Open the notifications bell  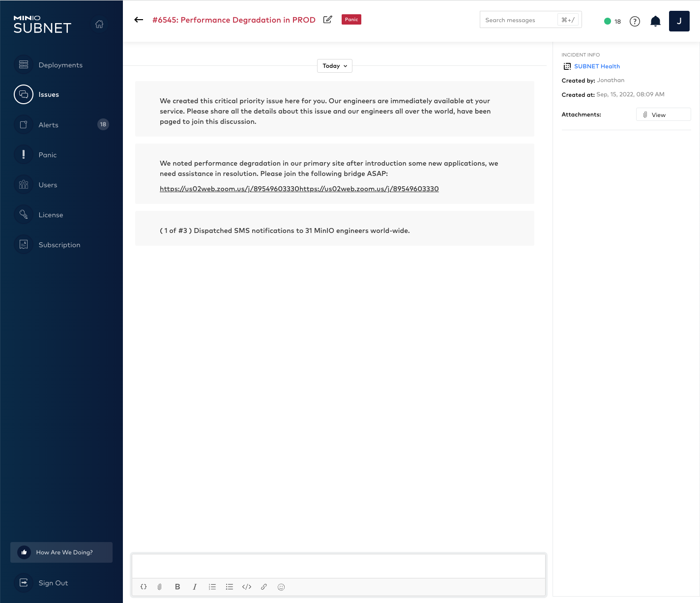tap(655, 21)
